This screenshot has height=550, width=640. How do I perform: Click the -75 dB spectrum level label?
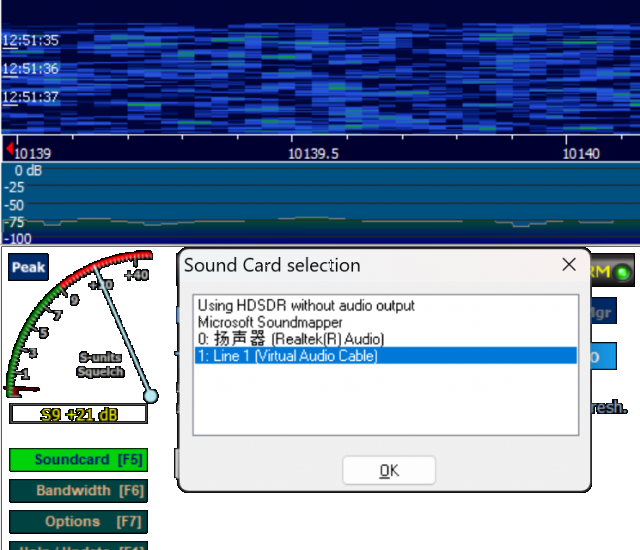[16, 222]
